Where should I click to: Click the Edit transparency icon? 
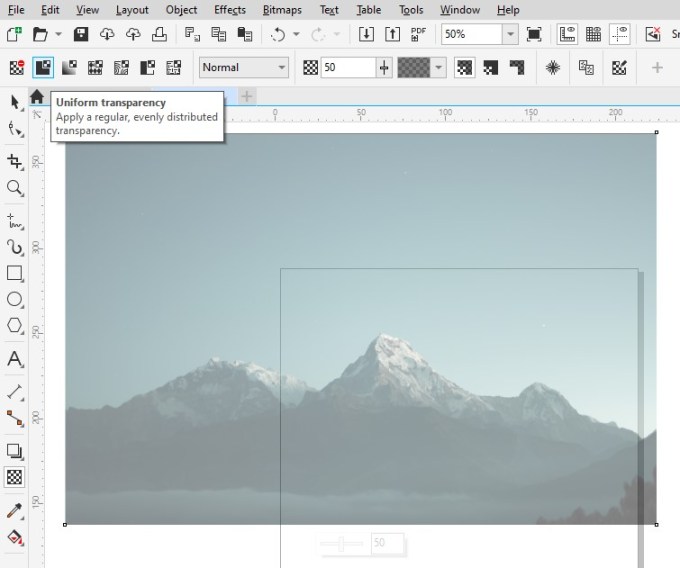click(619, 68)
